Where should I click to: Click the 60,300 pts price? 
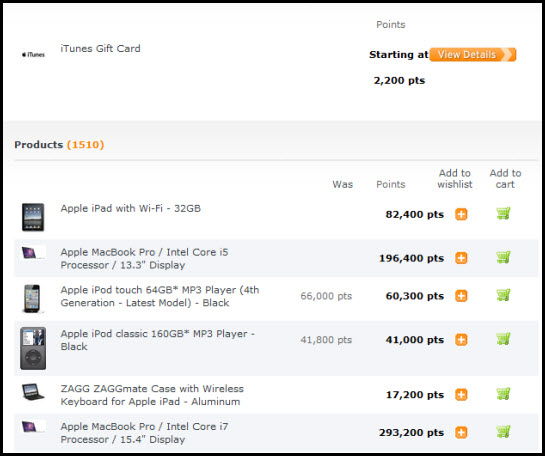pyautogui.click(x=415, y=296)
